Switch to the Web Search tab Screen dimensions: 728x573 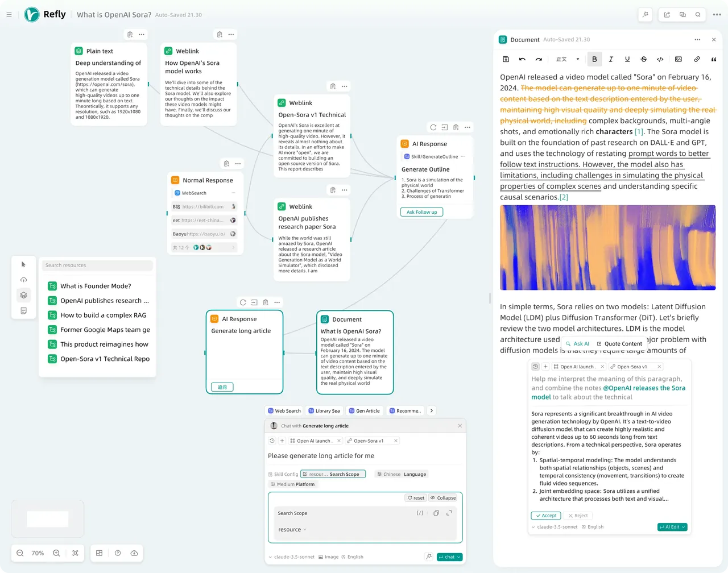pyautogui.click(x=283, y=410)
